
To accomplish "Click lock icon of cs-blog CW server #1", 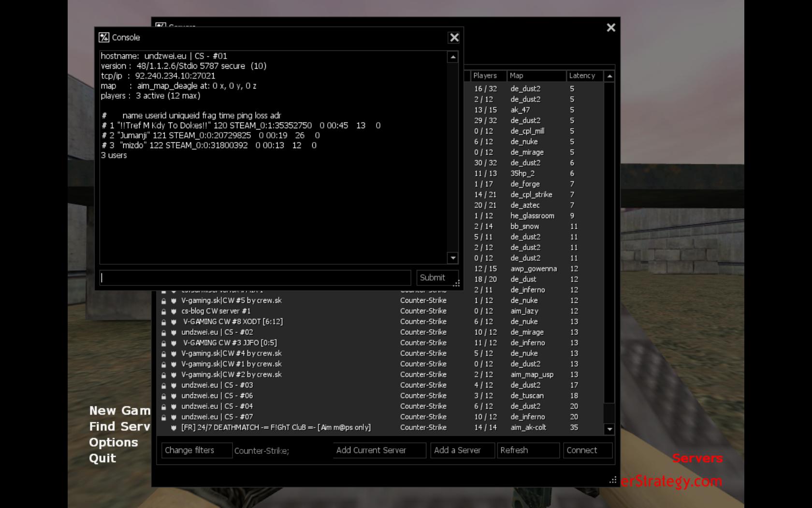I will (x=164, y=312).
